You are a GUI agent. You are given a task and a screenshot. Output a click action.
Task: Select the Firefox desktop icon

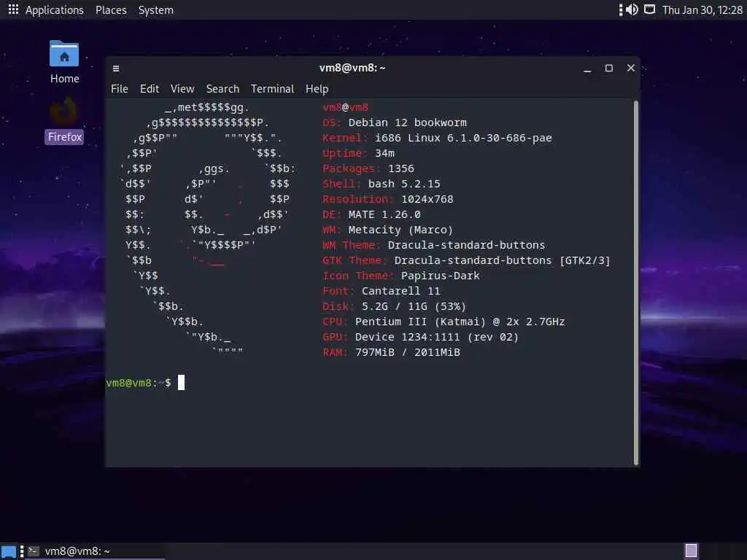click(x=64, y=120)
